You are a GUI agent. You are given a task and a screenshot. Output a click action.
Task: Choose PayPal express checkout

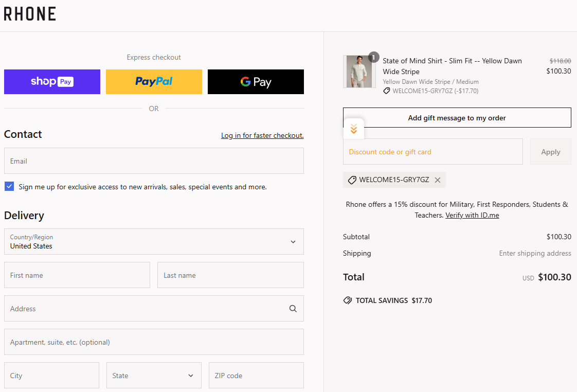pyautogui.click(x=154, y=82)
